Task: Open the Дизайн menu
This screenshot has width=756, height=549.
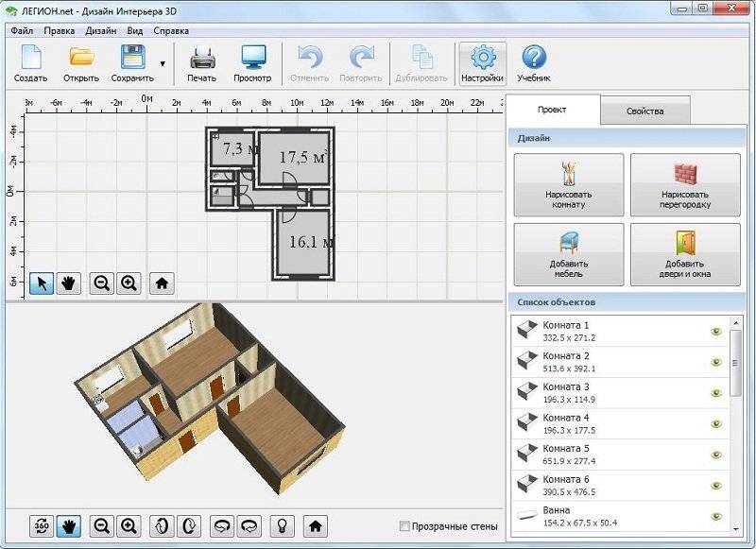Action: (x=101, y=31)
